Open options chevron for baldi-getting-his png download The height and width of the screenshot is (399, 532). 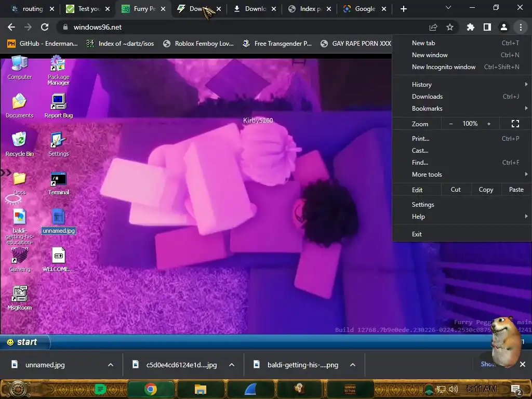click(x=353, y=365)
